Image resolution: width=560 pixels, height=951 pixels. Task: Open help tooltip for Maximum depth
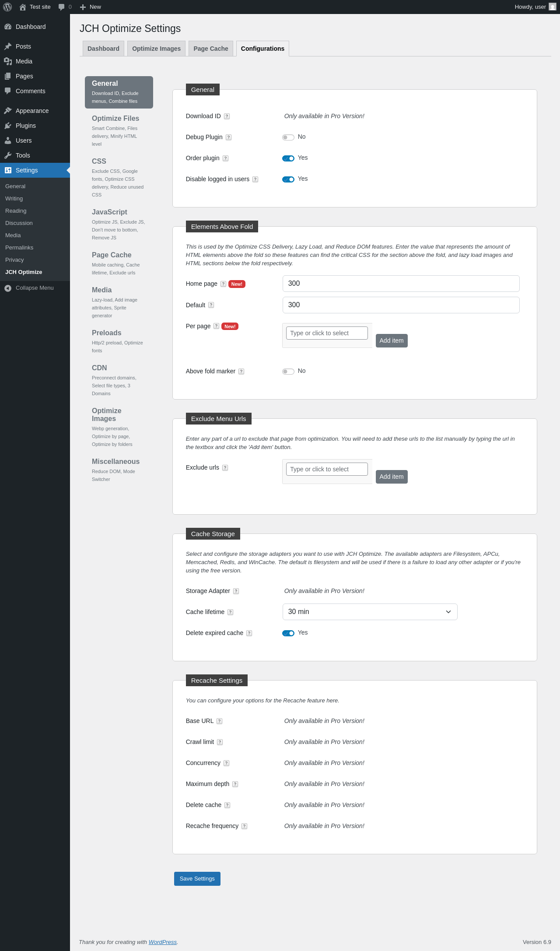[235, 784]
